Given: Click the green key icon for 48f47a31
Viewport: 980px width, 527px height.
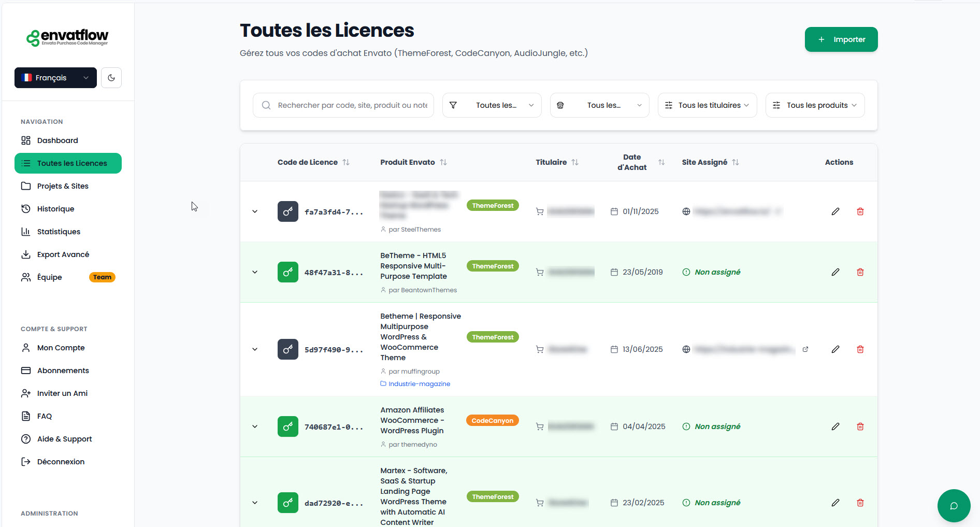Looking at the screenshot, I should click(x=287, y=272).
